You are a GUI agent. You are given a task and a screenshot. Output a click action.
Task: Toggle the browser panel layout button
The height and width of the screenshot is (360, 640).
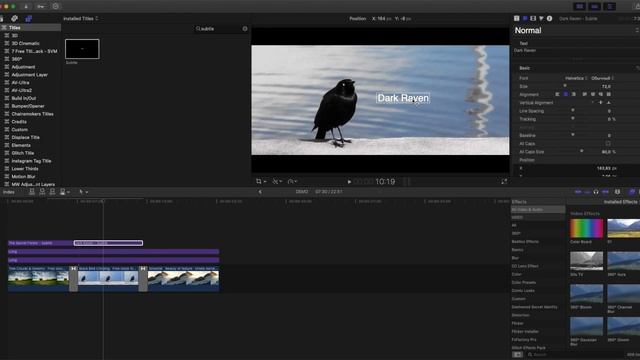(580, 7)
